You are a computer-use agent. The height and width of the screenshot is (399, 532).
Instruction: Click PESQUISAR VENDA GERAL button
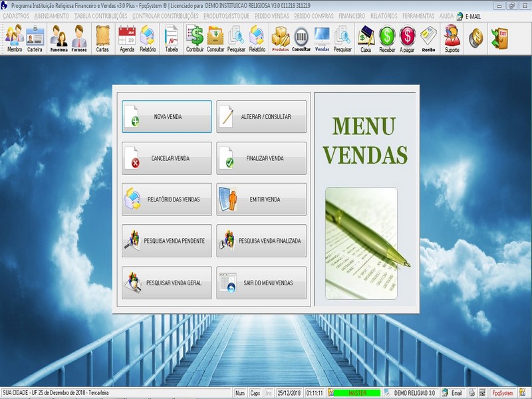[x=167, y=283]
